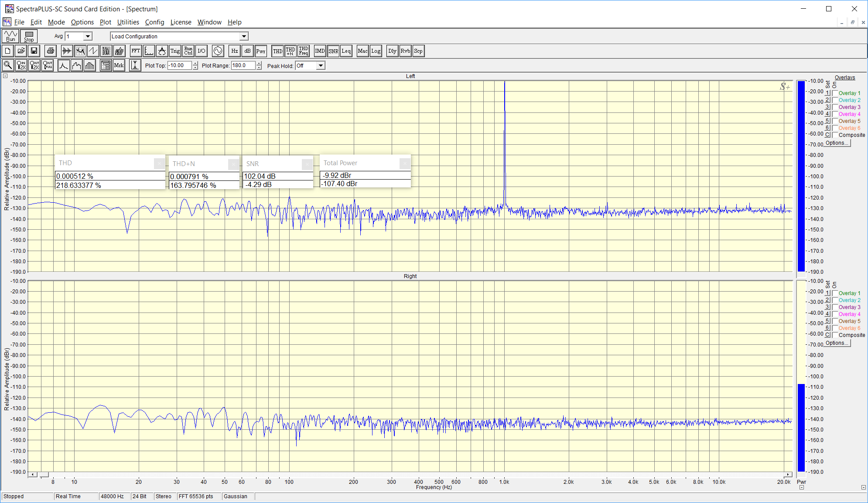Viewport: 868px width, 503px height.
Task: Click the Mrk markers toolbar icon
Action: [x=119, y=65]
